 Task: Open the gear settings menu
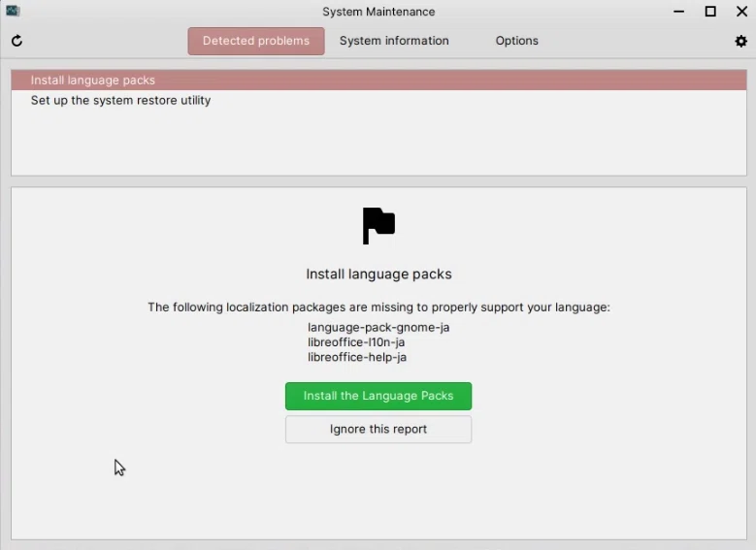pyautogui.click(x=740, y=41)
